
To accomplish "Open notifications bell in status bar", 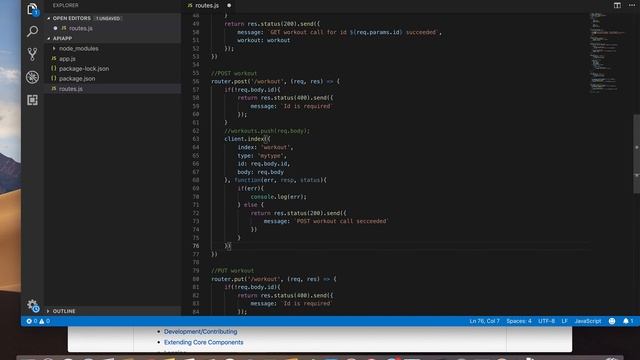I will [x=628, y=321].
